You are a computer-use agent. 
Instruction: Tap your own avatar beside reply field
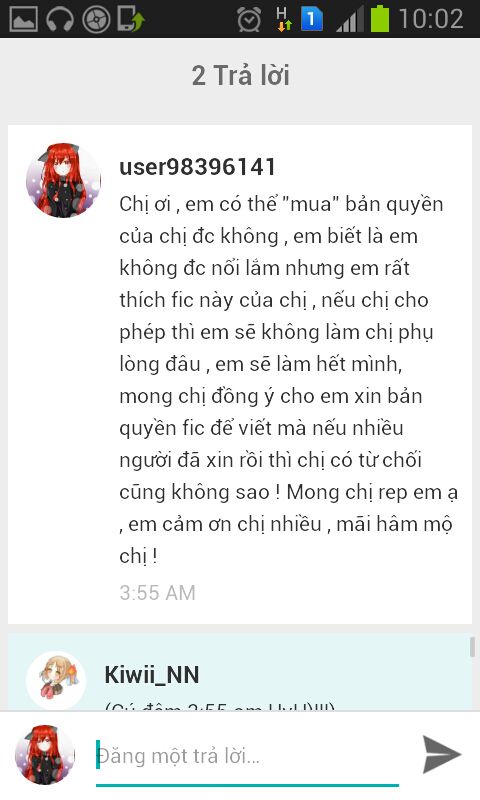pos(45,755)
